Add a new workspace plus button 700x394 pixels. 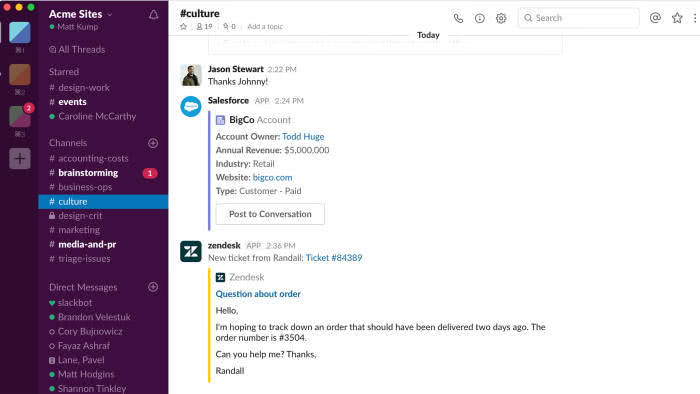[20, 158]
